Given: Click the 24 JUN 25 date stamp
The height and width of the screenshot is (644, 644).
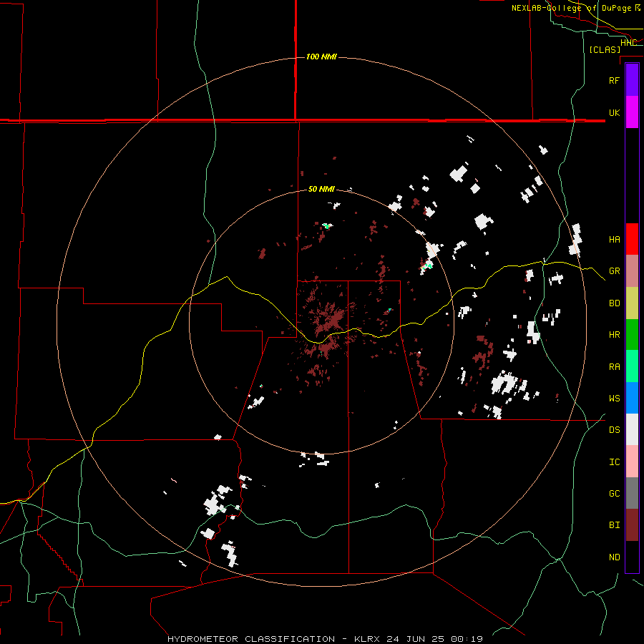Looking at the screenshot, I should [x=416, y=639].
